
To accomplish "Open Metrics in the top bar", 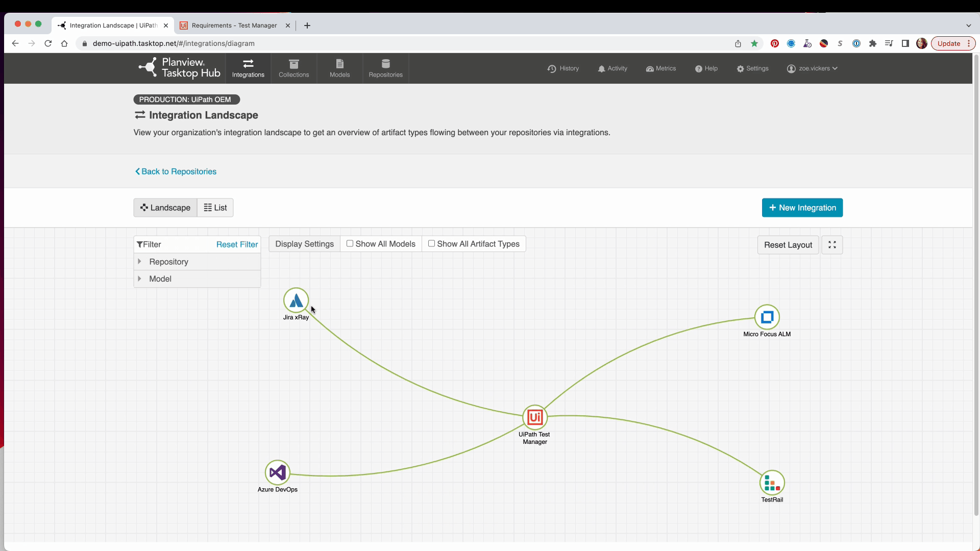I will pyautogui.click(x=661, y=68).
